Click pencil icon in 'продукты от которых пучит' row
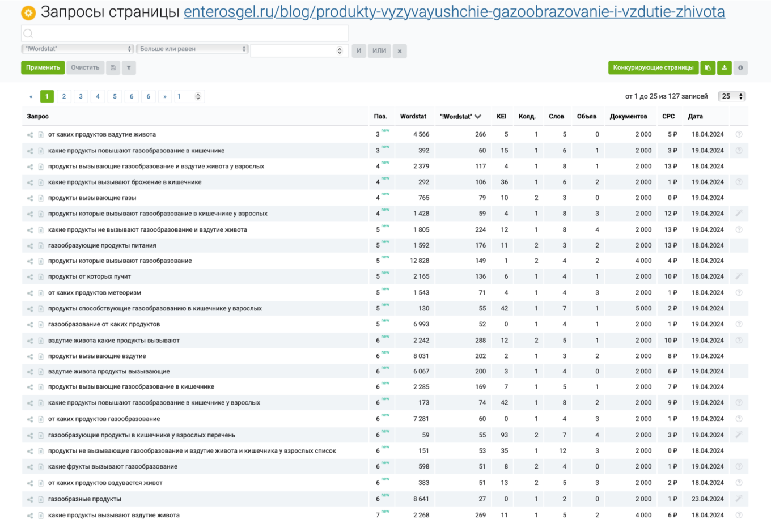The height and width of the screenshot is (532, 771). point(739,276)
